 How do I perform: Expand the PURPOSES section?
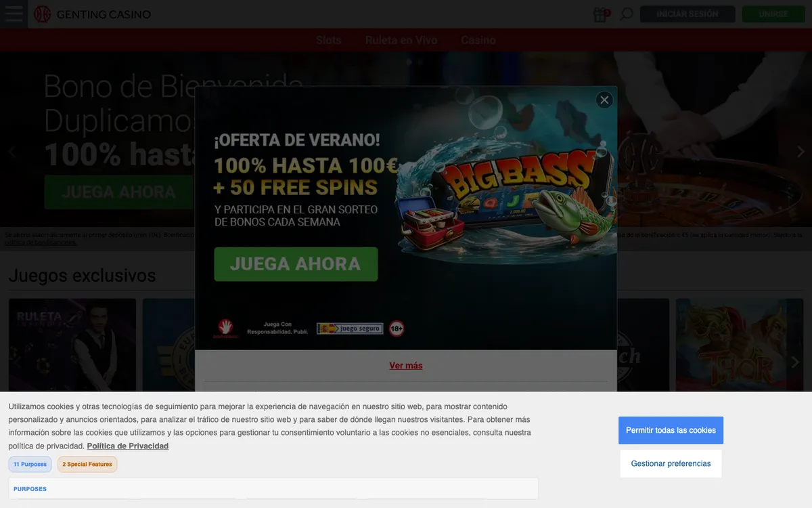[273, 488]
